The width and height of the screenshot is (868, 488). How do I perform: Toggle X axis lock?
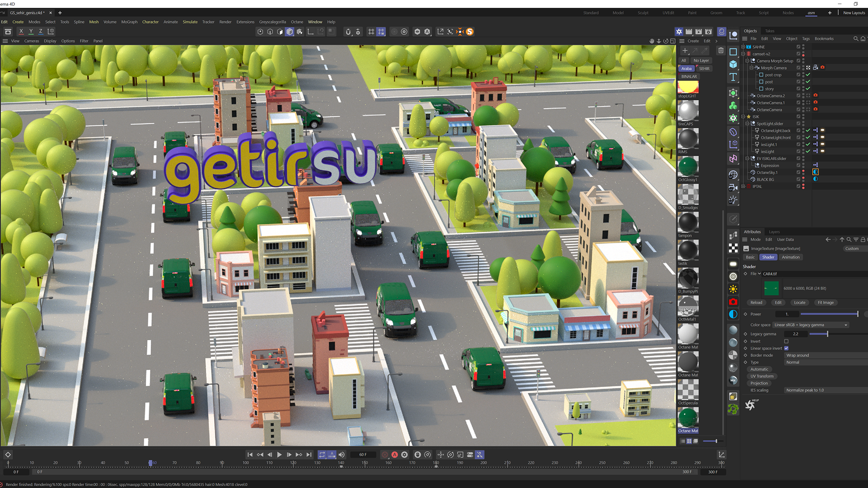[21, 32]
